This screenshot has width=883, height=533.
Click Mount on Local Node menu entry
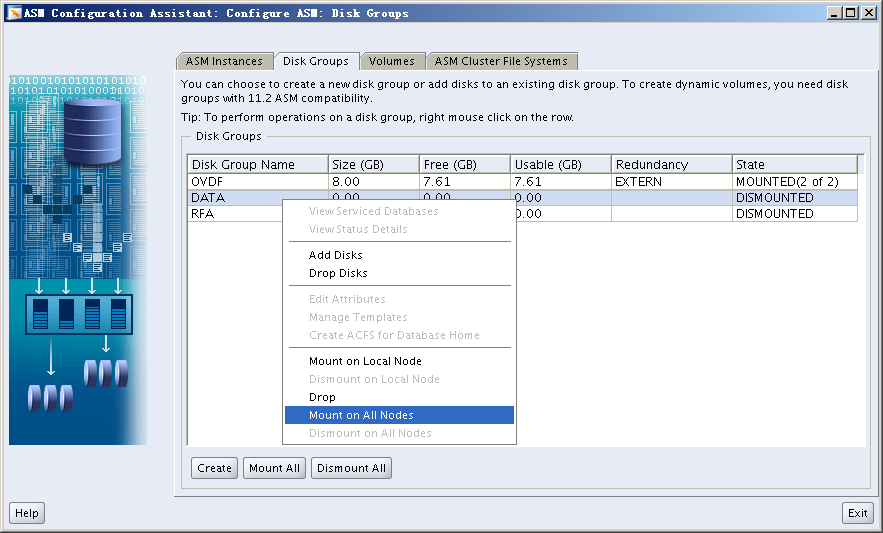(365, 361)
